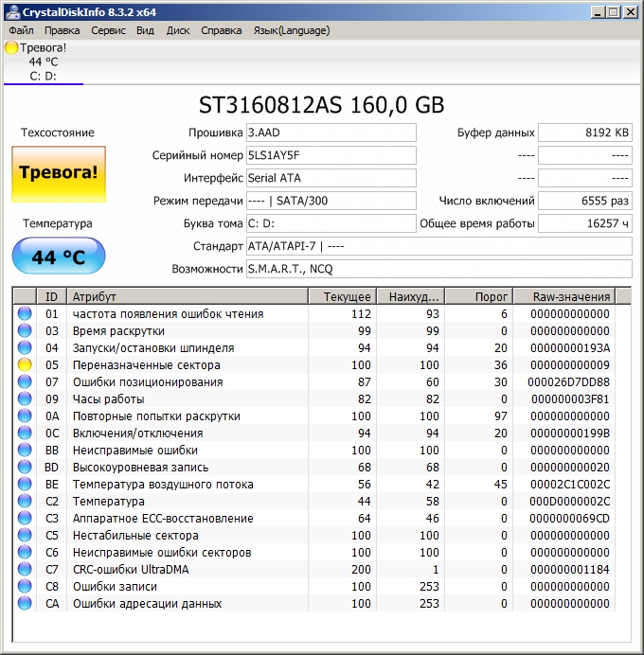Click status orb for row 09 Часы работы

pos(25,398)
